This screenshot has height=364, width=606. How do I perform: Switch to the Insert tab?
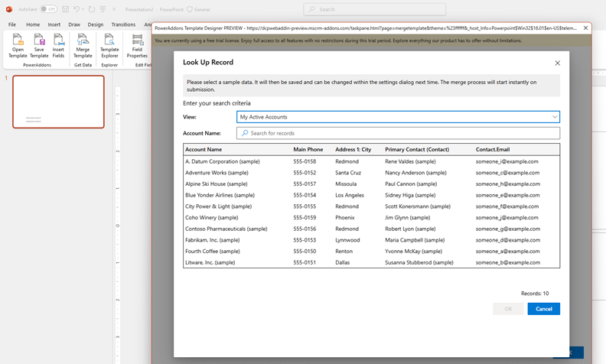tap(54, 24)
